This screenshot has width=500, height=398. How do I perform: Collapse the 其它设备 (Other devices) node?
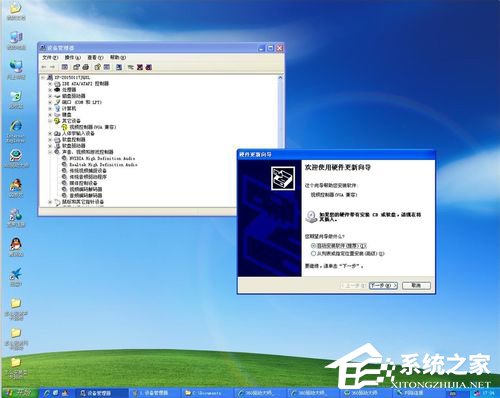pyautogui.click(x=50, y=121)
